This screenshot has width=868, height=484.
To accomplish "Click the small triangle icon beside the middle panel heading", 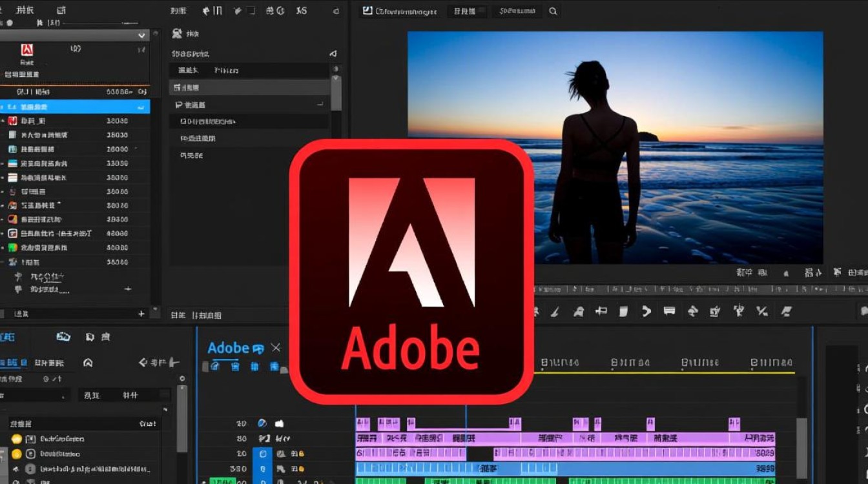I will 333,54.
